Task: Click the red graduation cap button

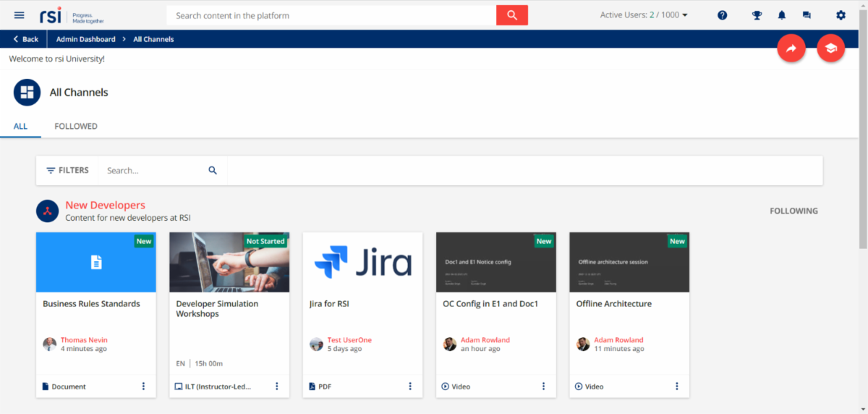Action: [830, 48]
